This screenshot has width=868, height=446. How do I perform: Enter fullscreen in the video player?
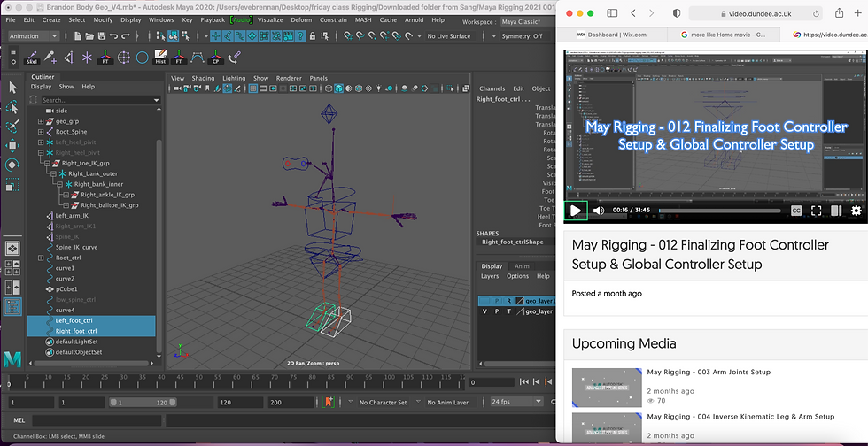[816, 211]
